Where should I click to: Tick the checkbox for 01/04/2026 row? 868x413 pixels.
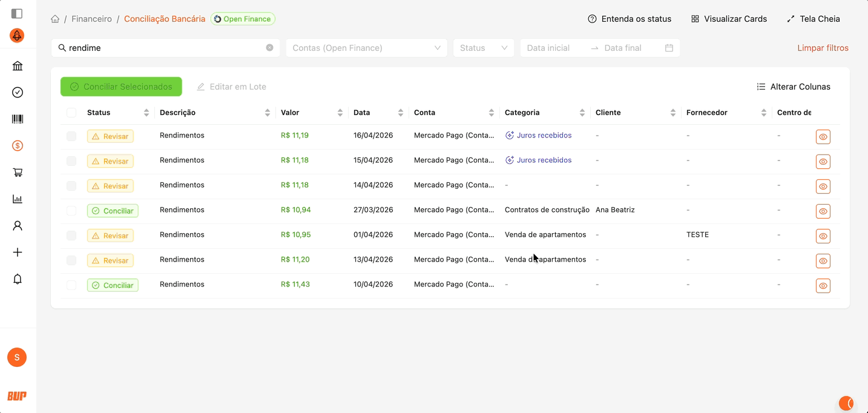[71, 236]
